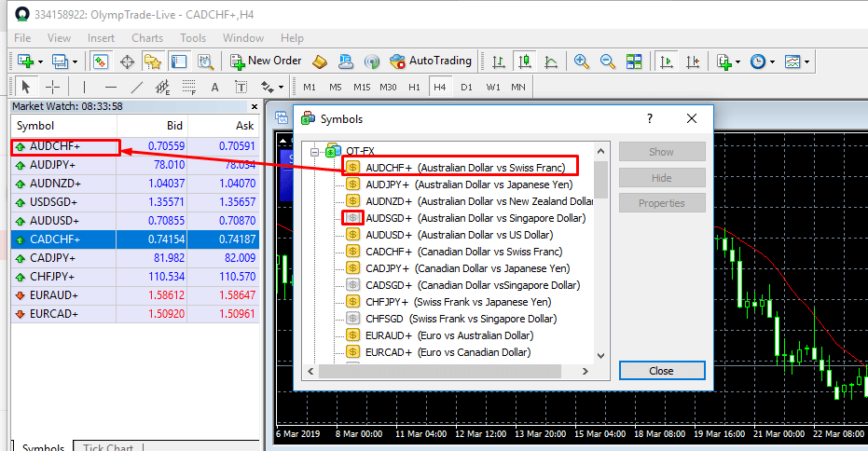Toggle the Terminal panel icon
The width and height of the screenshot is (868, 451).
pos(179,61)
